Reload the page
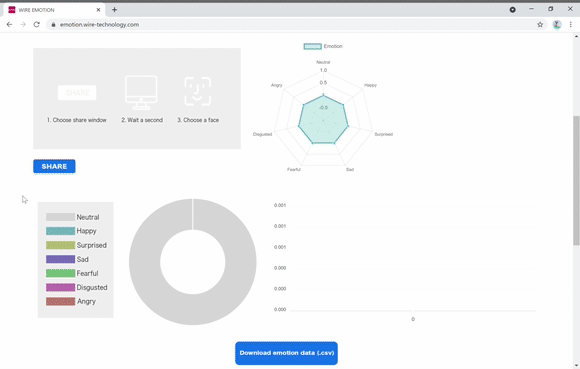580x369 pixels. (36, 24)
